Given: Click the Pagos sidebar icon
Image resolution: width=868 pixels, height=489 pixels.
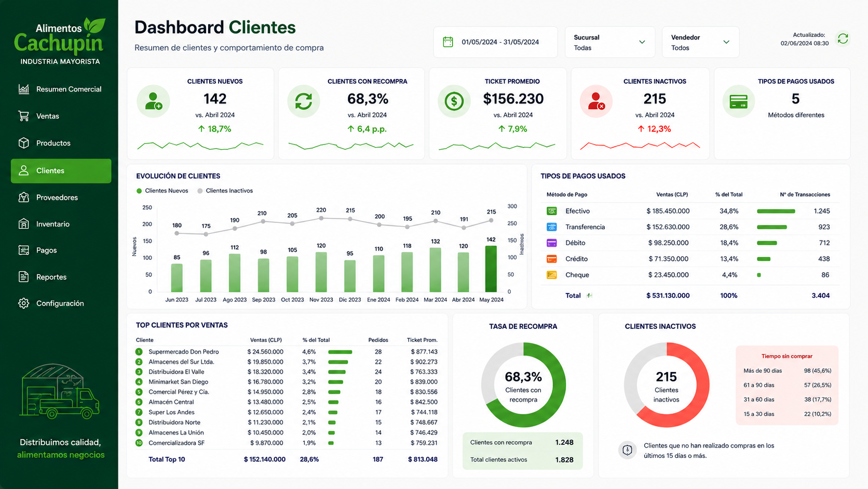Looking at the screenshot, I should 23,250.
